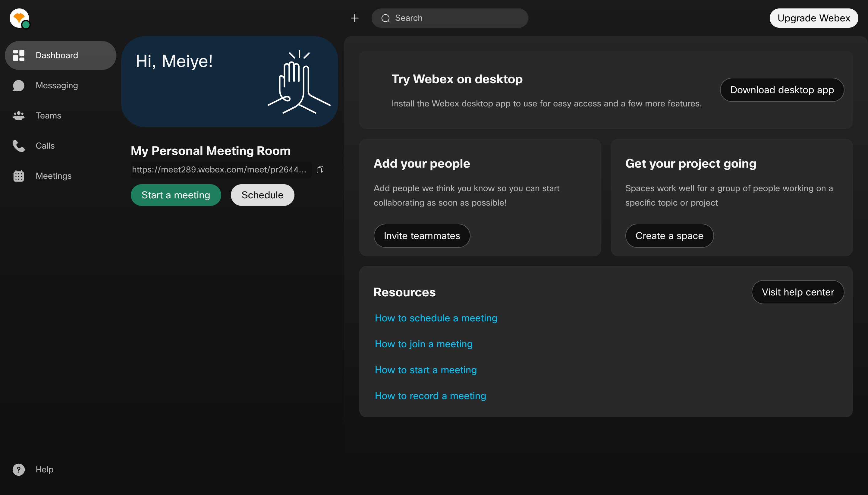The height and width of the screenshot is (495, 868).
Task: Click the Help question mark icon
Action: 19,469
